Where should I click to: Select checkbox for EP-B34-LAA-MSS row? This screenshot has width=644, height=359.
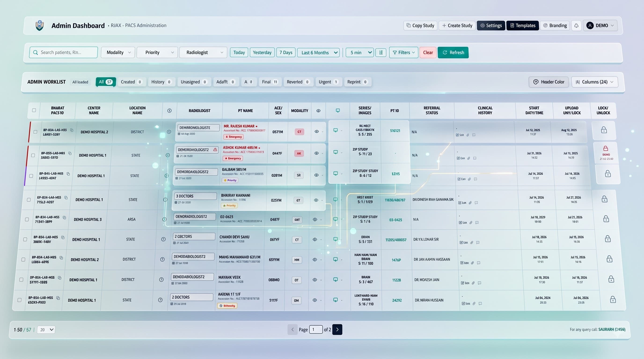coord(29,200)
